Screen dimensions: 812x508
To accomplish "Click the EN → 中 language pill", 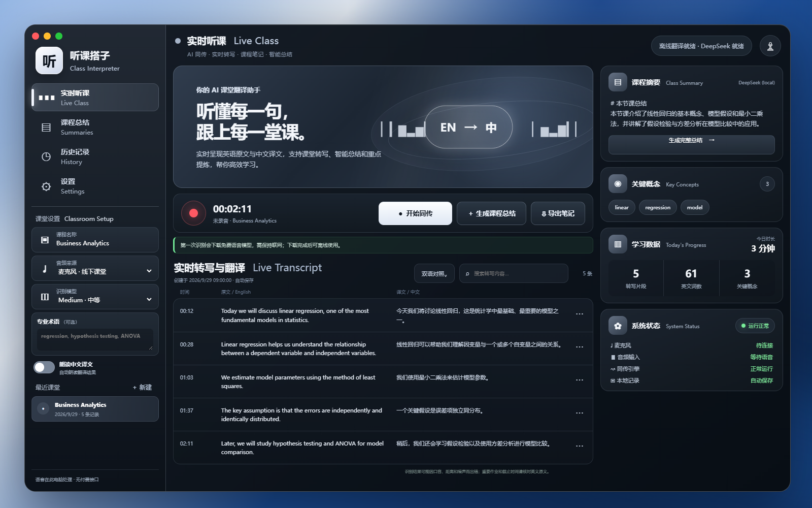I will 468,127.
